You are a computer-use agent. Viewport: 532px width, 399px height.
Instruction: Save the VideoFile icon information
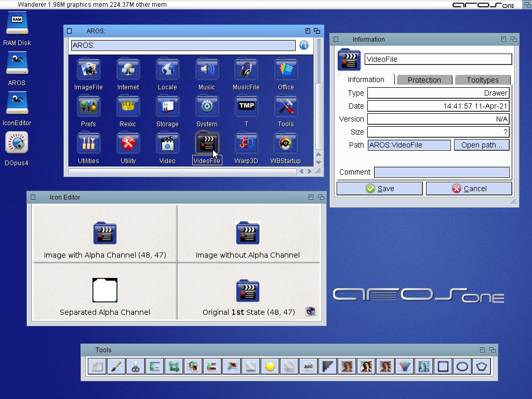[379, 189]
